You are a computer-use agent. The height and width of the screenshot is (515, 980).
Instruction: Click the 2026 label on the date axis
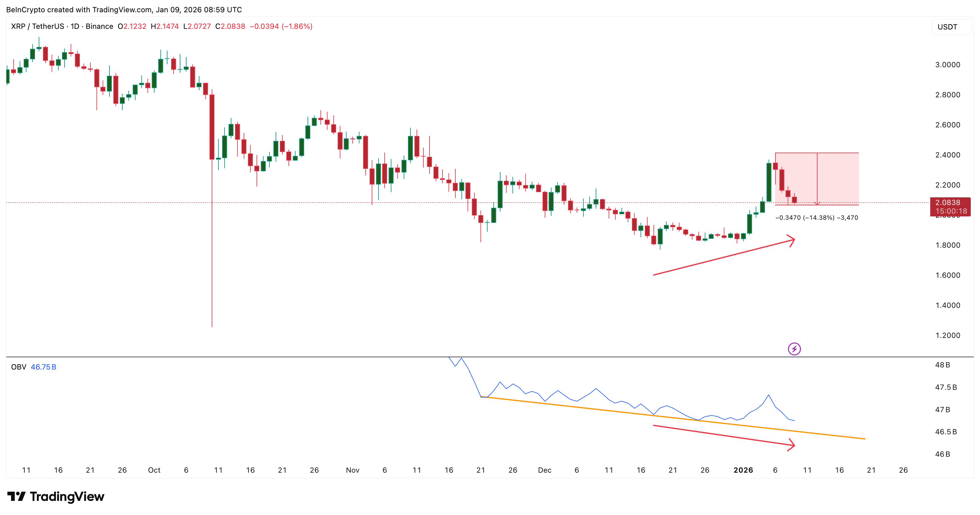[x=743, y=470]
